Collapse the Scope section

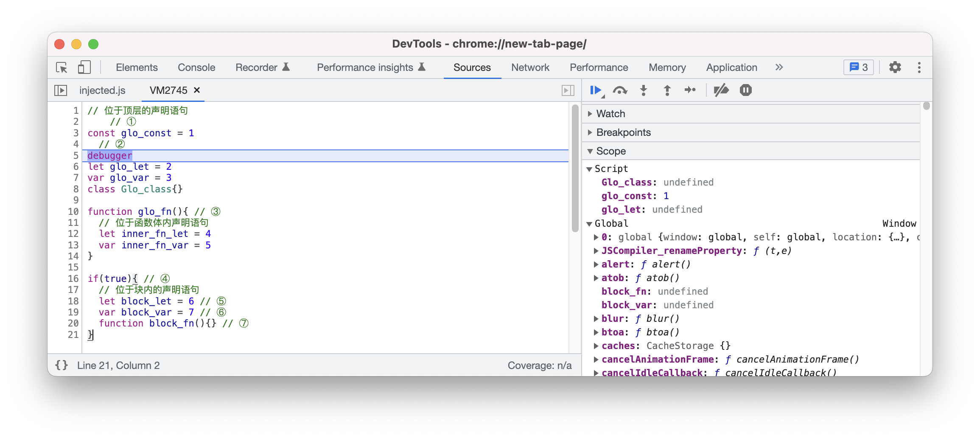590,151
